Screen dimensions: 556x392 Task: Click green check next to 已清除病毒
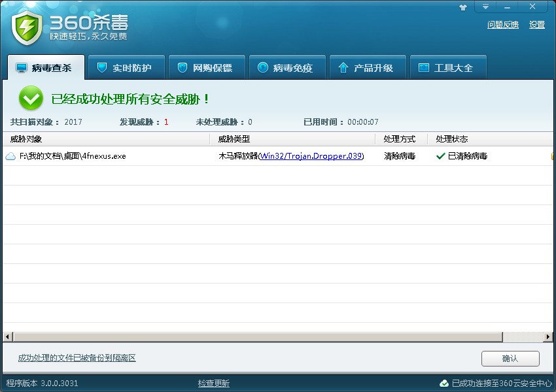(x=441, y=156)
